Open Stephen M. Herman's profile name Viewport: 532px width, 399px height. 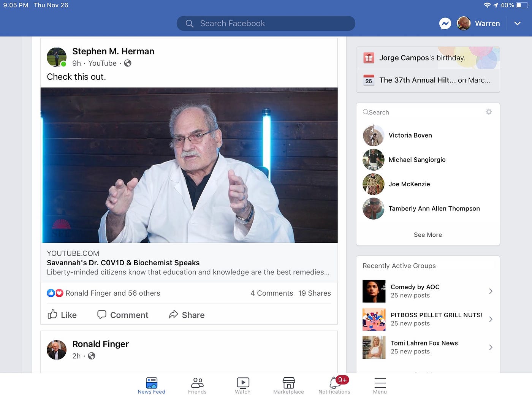coord(113,51)
